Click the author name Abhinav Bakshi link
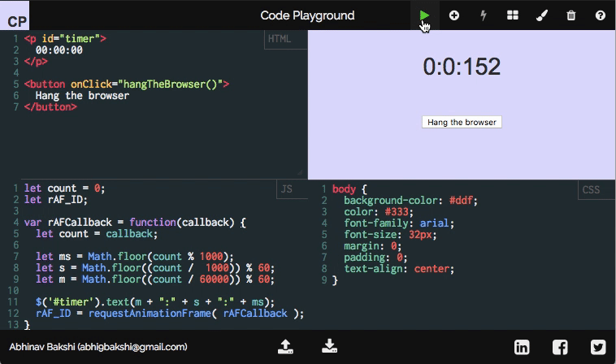 (98, 347)
